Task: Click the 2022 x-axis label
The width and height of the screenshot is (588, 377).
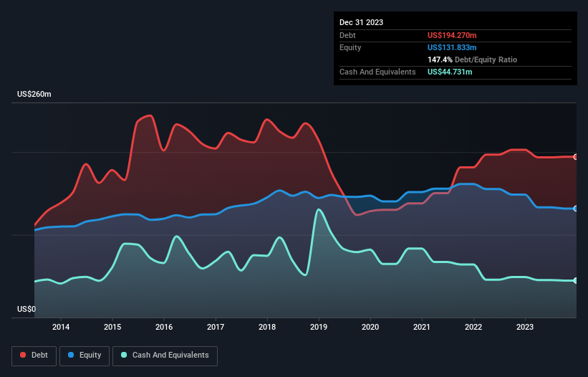Action: pos(473,327)
